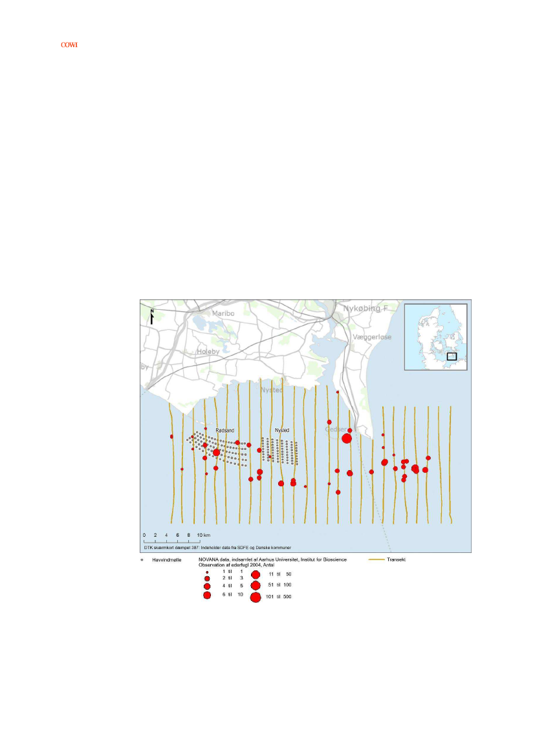Click the '2 til 3' red legend circle

pyautogui.click(x=207, y=579)
